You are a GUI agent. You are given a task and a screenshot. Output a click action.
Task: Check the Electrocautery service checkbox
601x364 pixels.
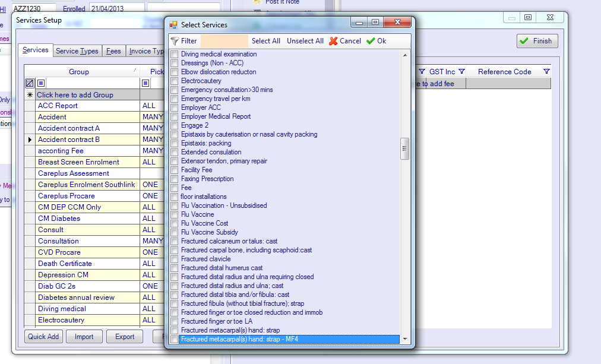point(175,81)
